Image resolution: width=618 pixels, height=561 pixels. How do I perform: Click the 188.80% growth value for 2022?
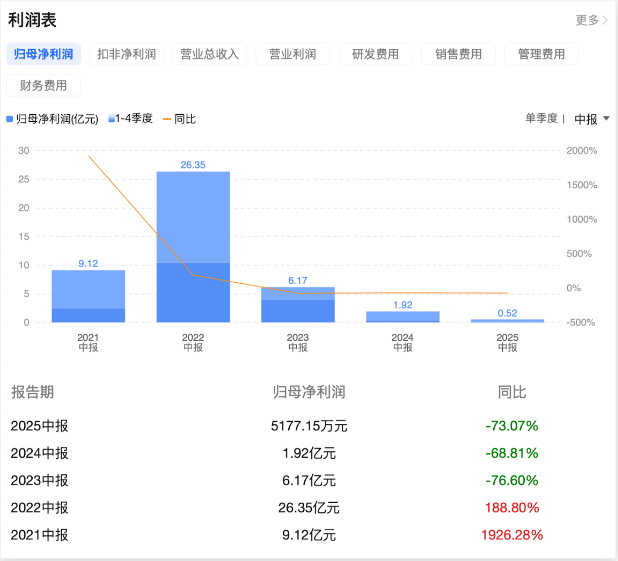click(512, 508)
